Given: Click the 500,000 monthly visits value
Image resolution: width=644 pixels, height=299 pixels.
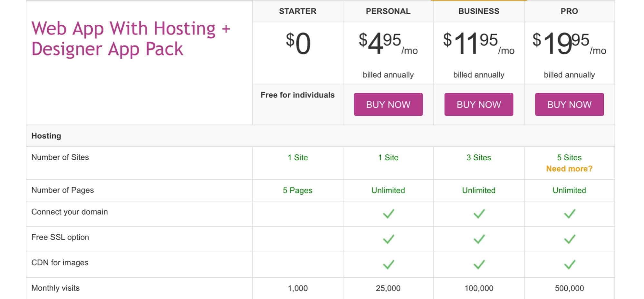Looking at the screenshot, I should [x=569, y=288].
